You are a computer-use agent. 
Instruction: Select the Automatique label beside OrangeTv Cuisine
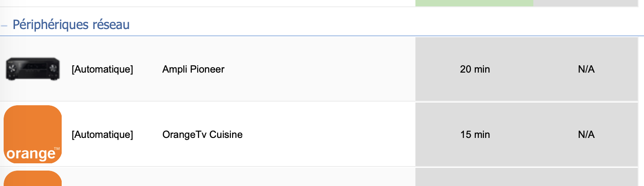[102, 135]
